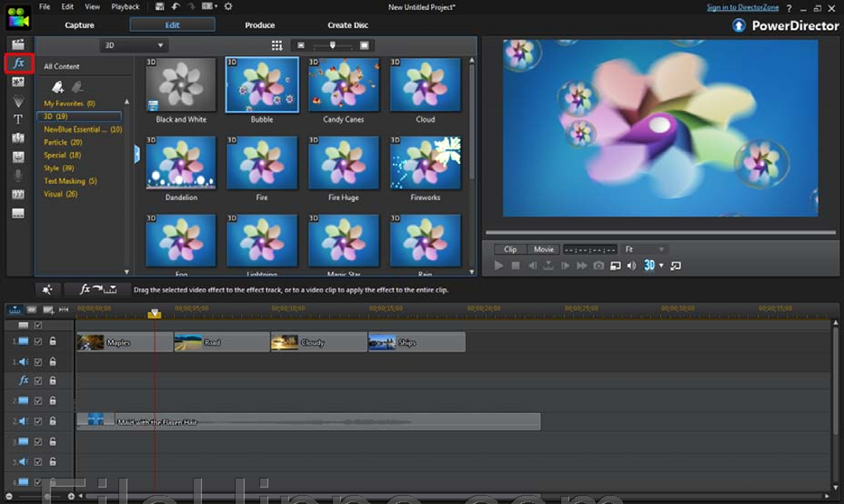
Task: Open the Media Room clapperboard icon
Action: [x=18, y=45]
